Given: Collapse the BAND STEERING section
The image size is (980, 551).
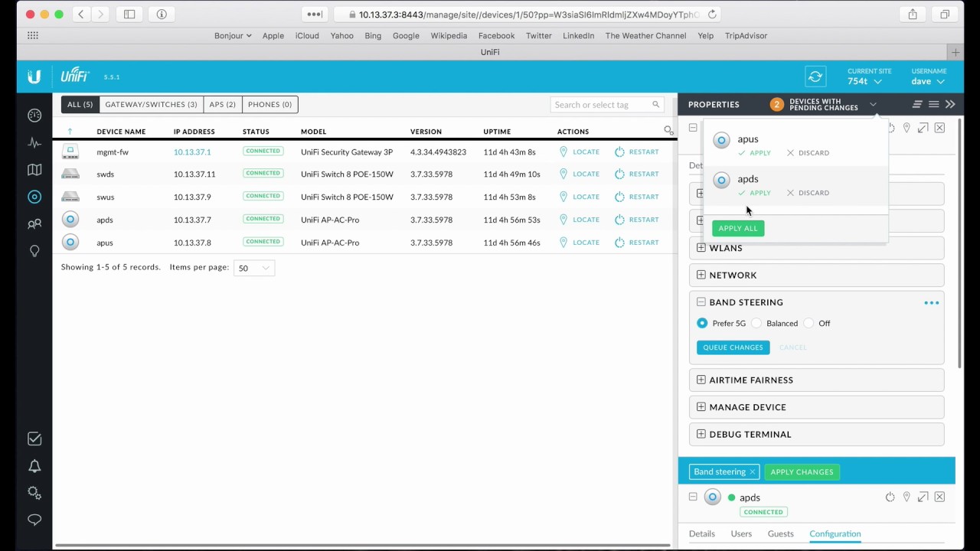Looking at the screenshot, I should 701,302.
